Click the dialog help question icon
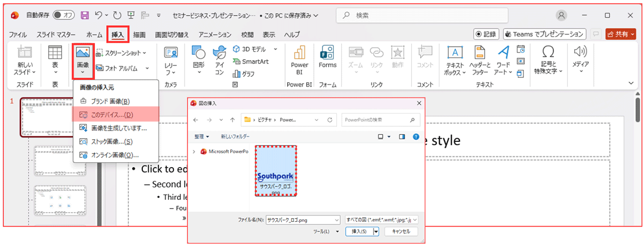Screen dimensions: 644x245 click(415, 136)
